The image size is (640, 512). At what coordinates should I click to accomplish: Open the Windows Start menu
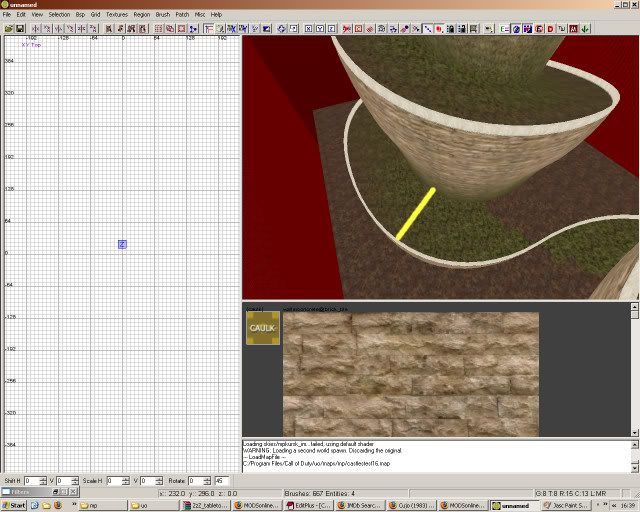[x=16, y=505]
